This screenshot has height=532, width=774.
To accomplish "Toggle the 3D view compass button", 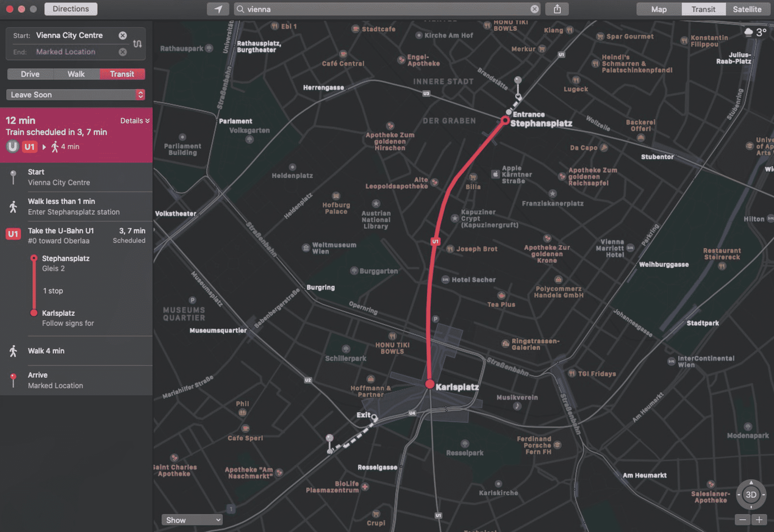I will click(751, 495).
